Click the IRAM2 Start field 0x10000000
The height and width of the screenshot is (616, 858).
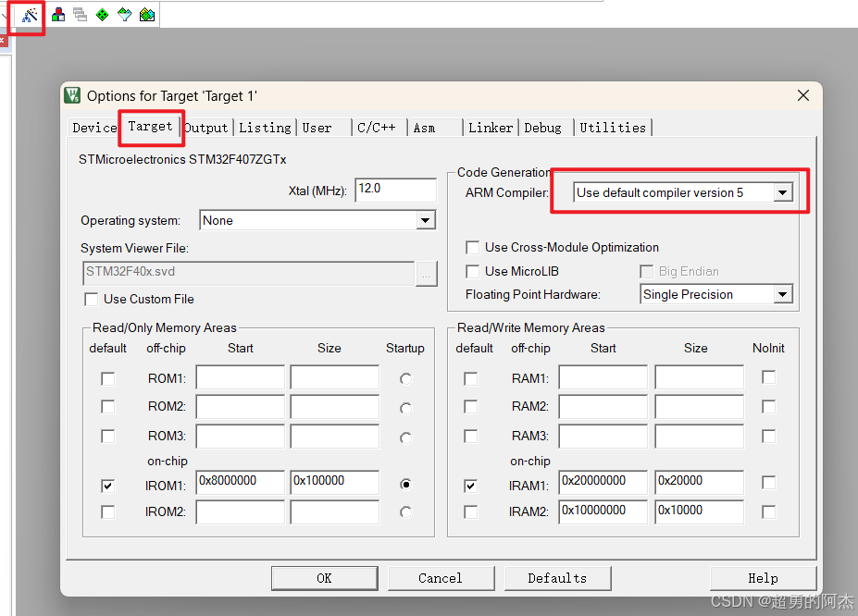[x=603, y=511]
